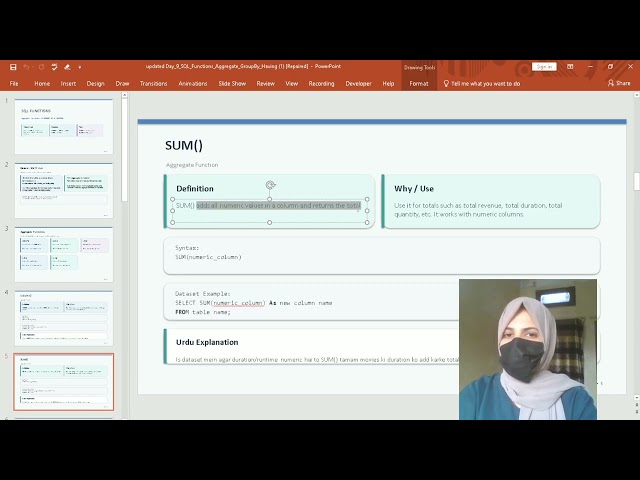Click the presenter webcam overlay
640x480 pixels.
[528, 349]
